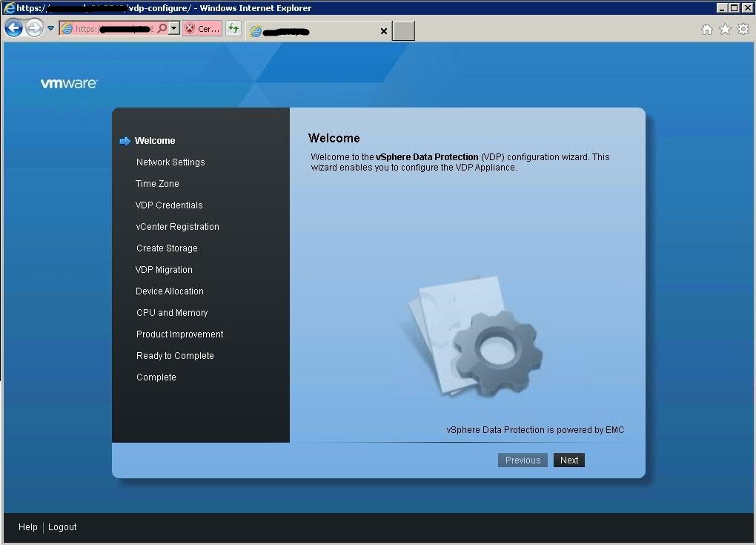Select the open browser tab
This screenshot has height=545, width=756.
pos(318,31)
